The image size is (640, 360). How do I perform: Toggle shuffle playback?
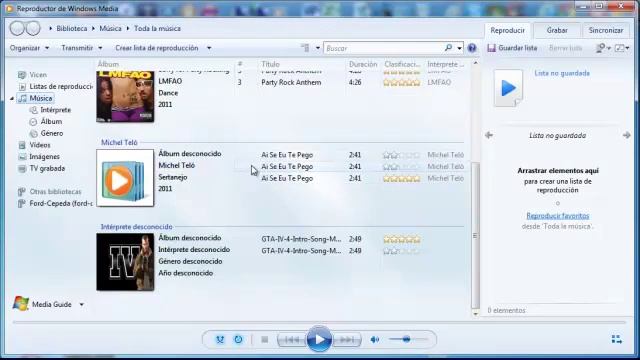pyautogui.click(x=220, y=339)
